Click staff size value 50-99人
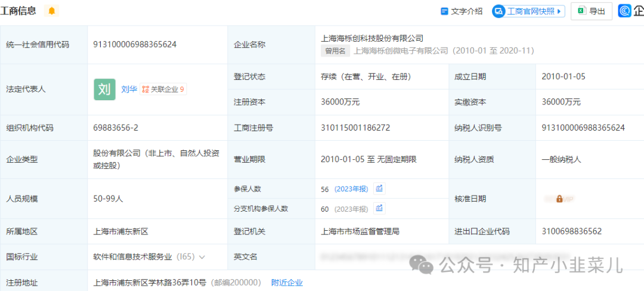The image size is (644, 291). 109,199
